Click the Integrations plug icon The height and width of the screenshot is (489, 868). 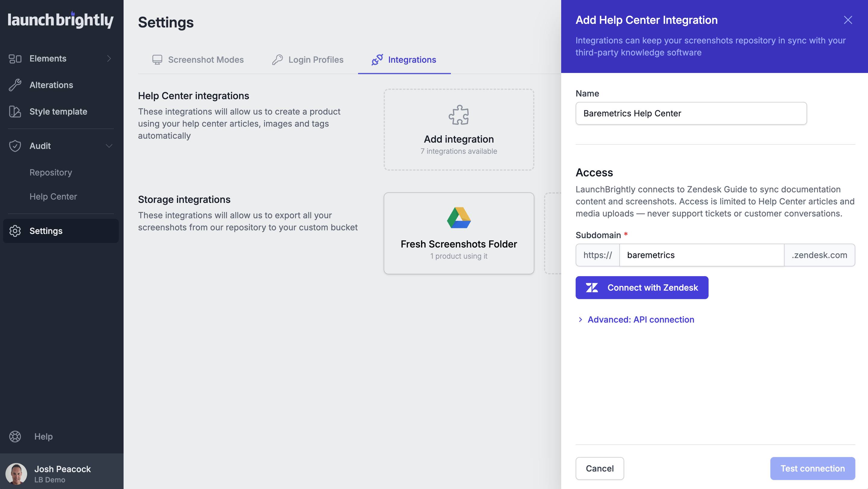click(x=377, y=60)
